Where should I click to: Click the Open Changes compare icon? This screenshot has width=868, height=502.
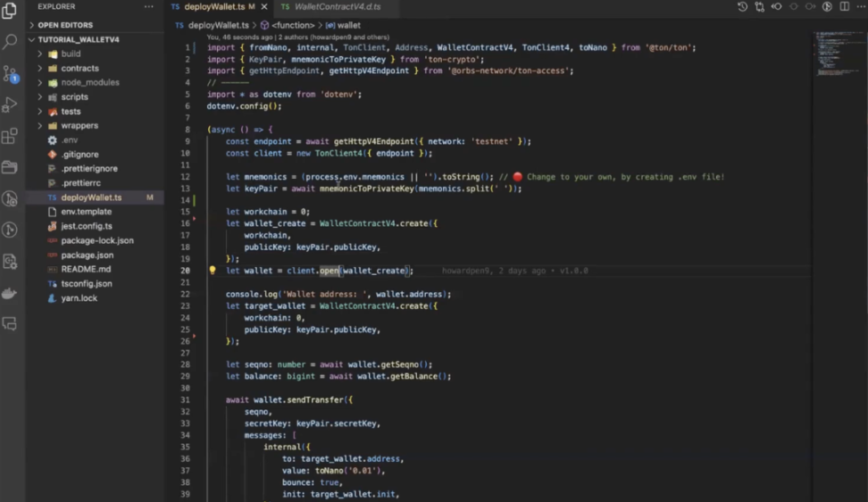coord(759,7)
